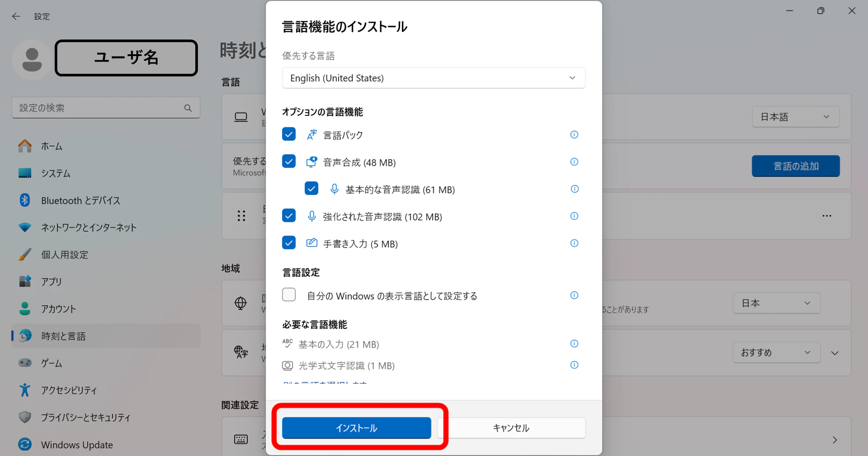This screenshot has width=868, height=456.
Task: Click the キャンセル button
Action: [511, 428]
